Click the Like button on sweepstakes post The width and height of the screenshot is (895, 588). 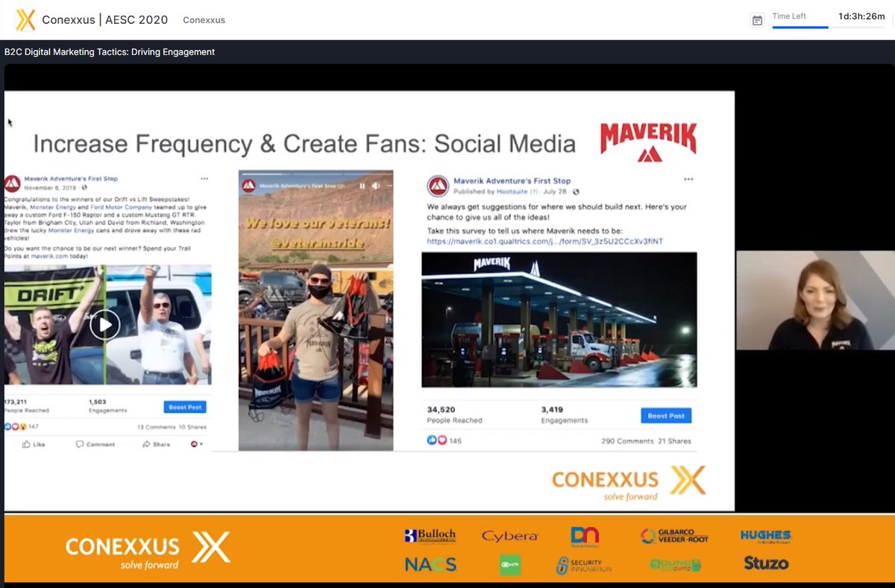[34, 444]
